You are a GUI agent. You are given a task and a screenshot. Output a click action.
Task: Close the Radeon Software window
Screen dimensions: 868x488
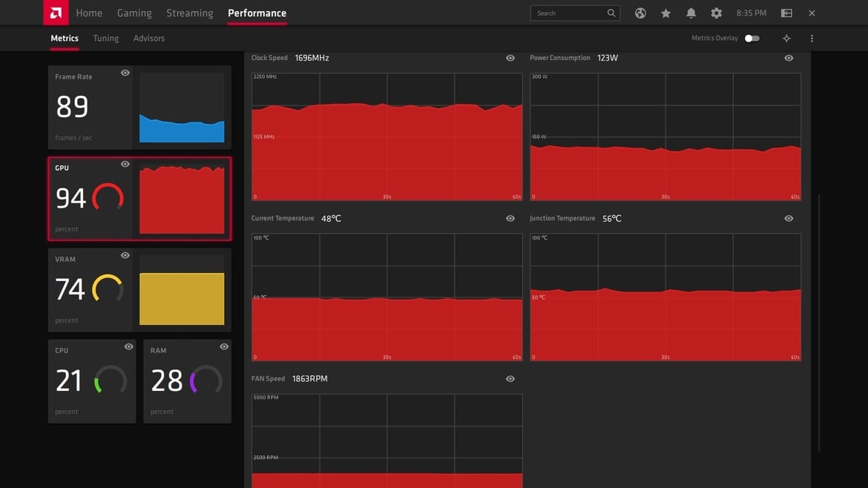coord(812,13)
